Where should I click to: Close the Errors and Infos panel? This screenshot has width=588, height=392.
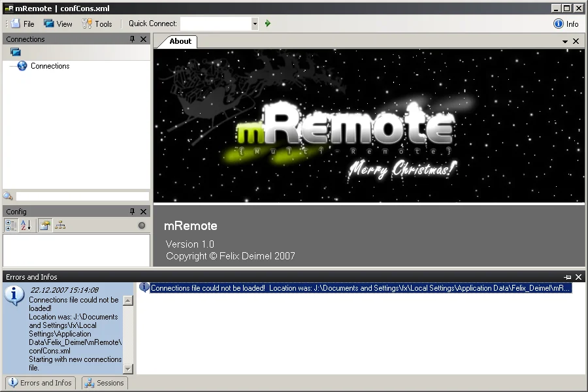pos(579,277)
